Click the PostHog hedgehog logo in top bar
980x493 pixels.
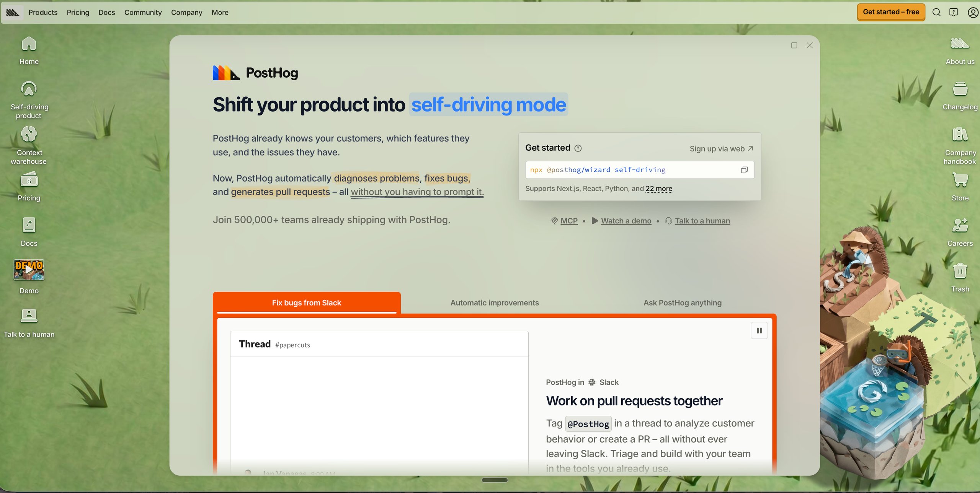point(13,12)
